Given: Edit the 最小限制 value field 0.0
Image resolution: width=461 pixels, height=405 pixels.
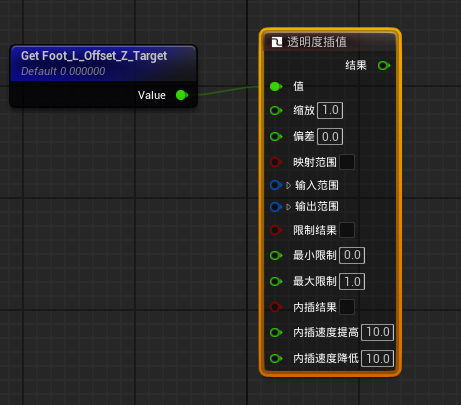Looking at the screenshot, I should pyautogui.click(x=352, y=255).
